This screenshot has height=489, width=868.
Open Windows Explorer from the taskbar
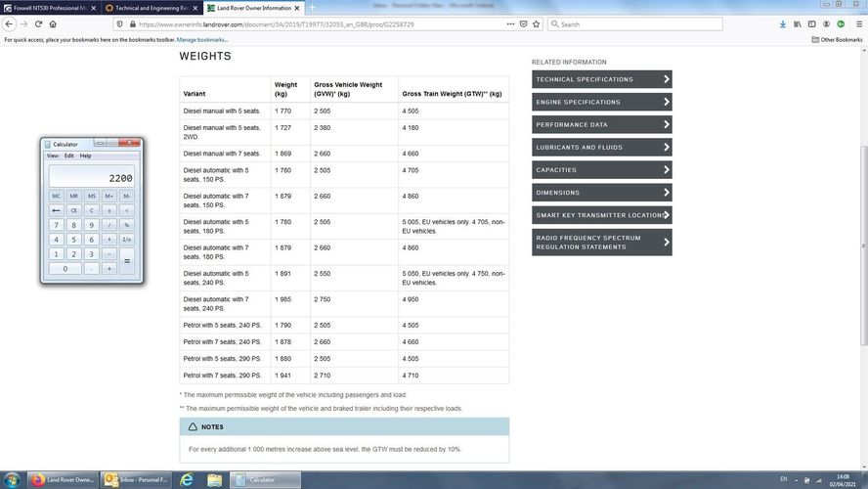[214, 479]
